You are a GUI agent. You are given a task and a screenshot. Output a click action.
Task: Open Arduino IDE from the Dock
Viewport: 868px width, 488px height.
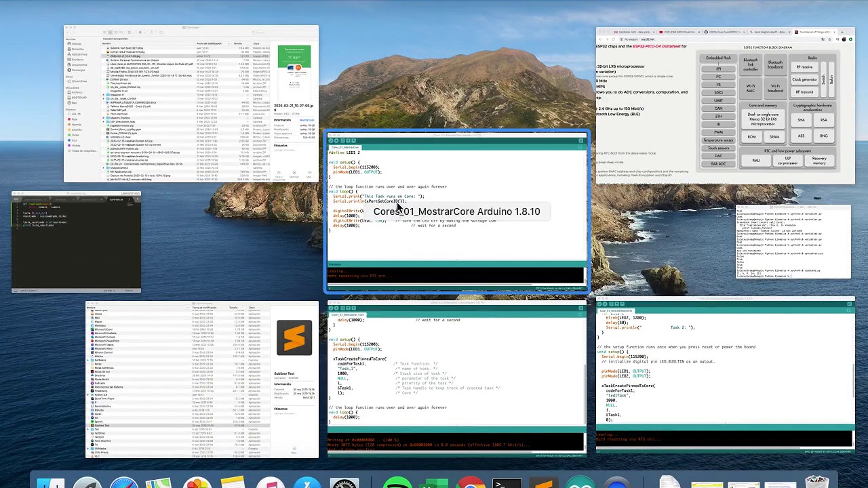tap(580, 483)
